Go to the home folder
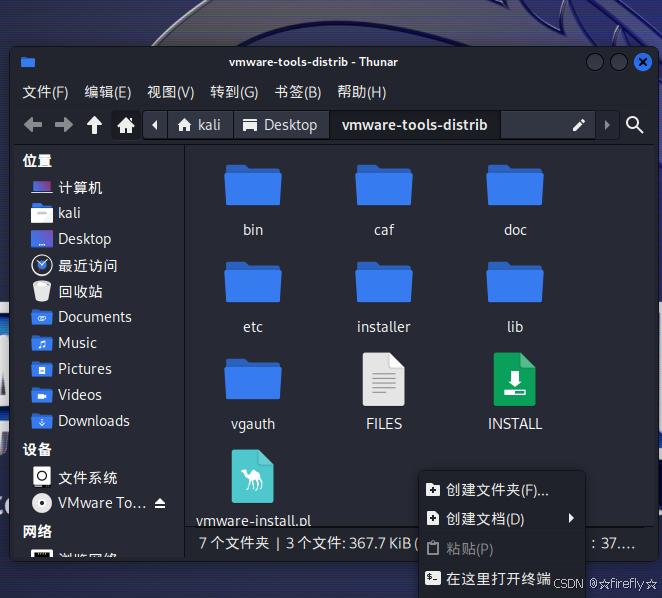662x598 pixels. click(x=125, y=125)
